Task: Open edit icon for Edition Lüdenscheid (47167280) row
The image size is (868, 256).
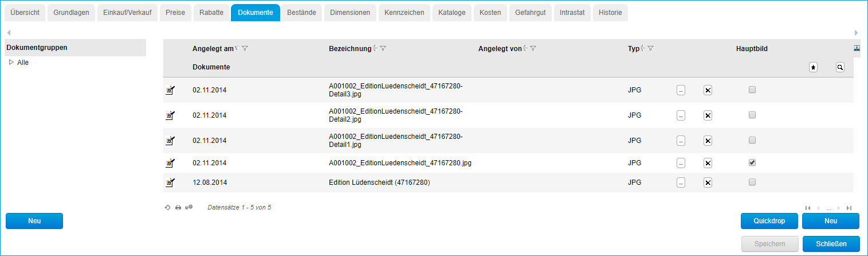Action: pyautogui.click(x=170, y=183)
